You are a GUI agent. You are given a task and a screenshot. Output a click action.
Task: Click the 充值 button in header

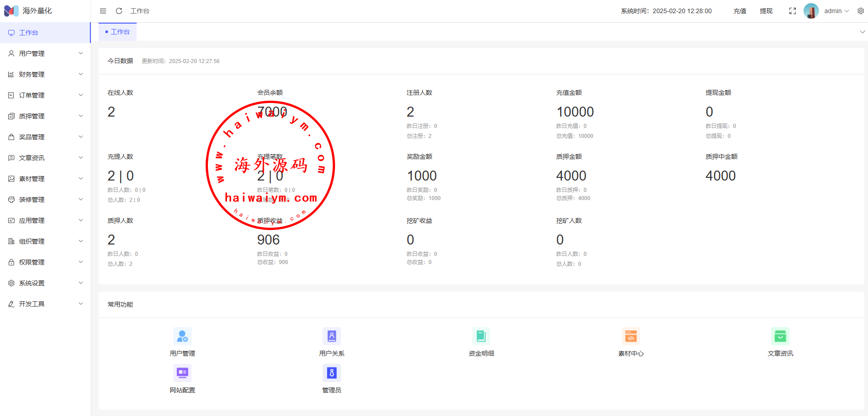(x=740, y=11)
